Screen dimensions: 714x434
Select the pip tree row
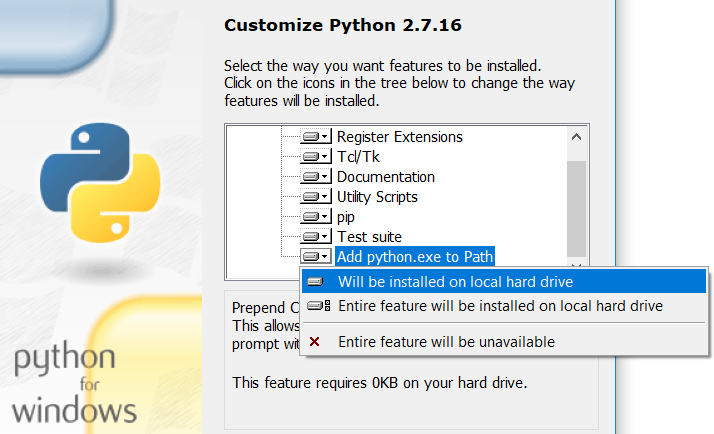346,217
